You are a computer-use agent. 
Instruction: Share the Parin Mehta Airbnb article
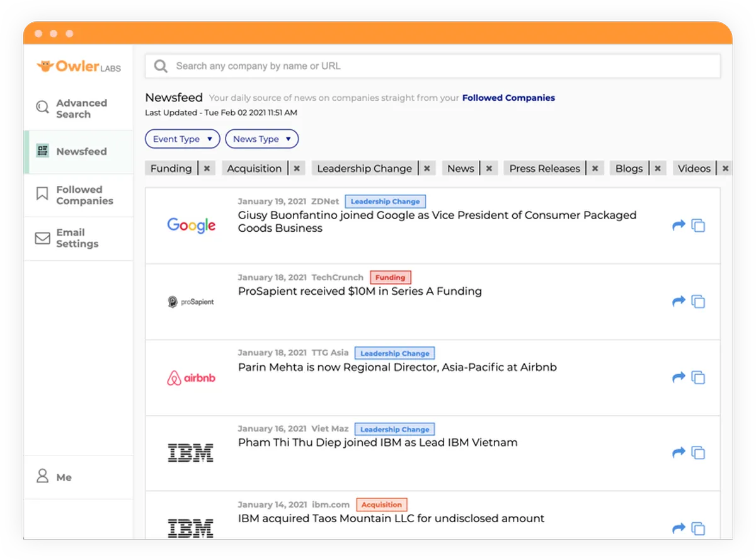679,377
